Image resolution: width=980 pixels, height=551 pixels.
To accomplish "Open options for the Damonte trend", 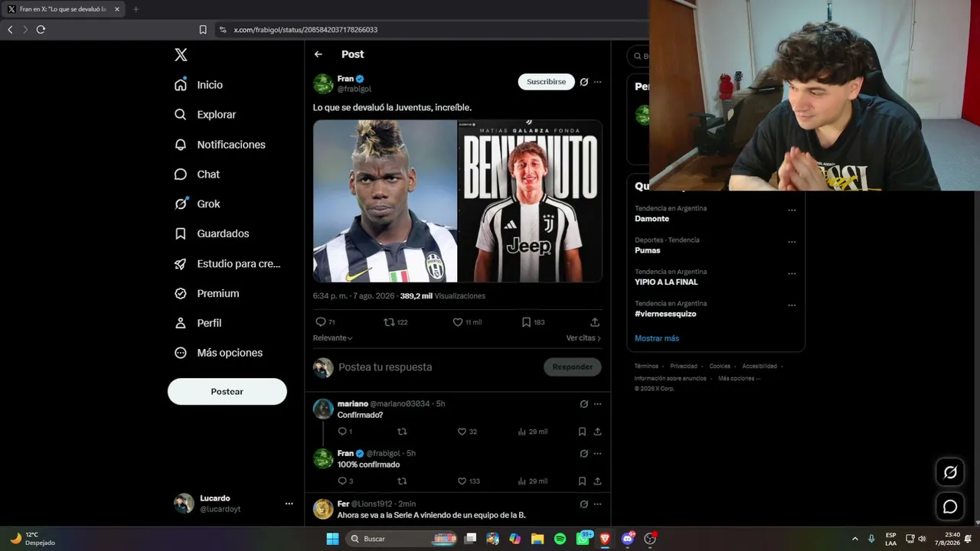I will pyautogui.click(x=792, y=210).
